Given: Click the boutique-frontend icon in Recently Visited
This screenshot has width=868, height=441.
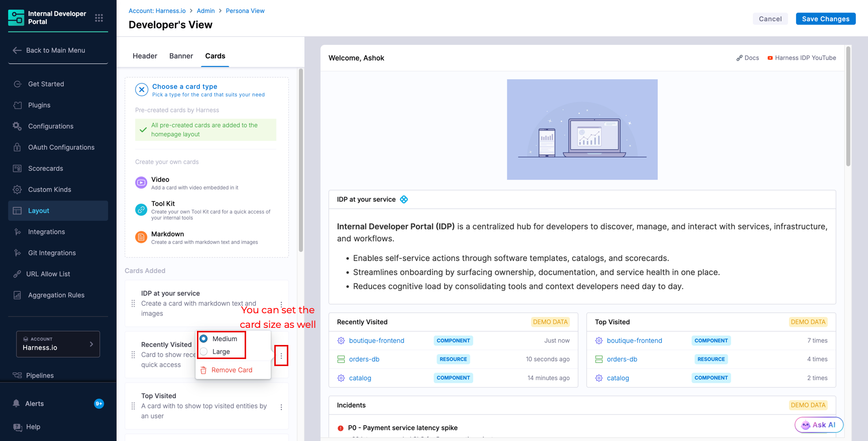Looking at the screenshot, I should point(341,340).
